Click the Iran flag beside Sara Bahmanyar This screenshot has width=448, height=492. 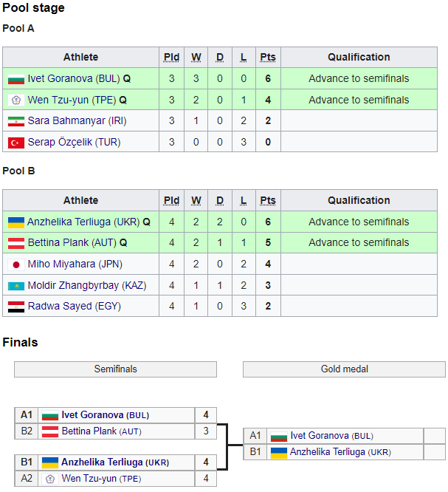[x=15, y=121]
